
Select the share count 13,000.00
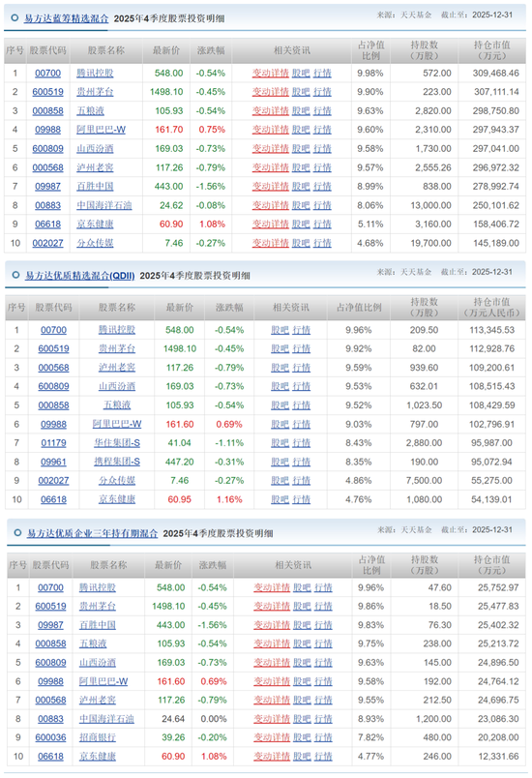(x=430, y=205)
